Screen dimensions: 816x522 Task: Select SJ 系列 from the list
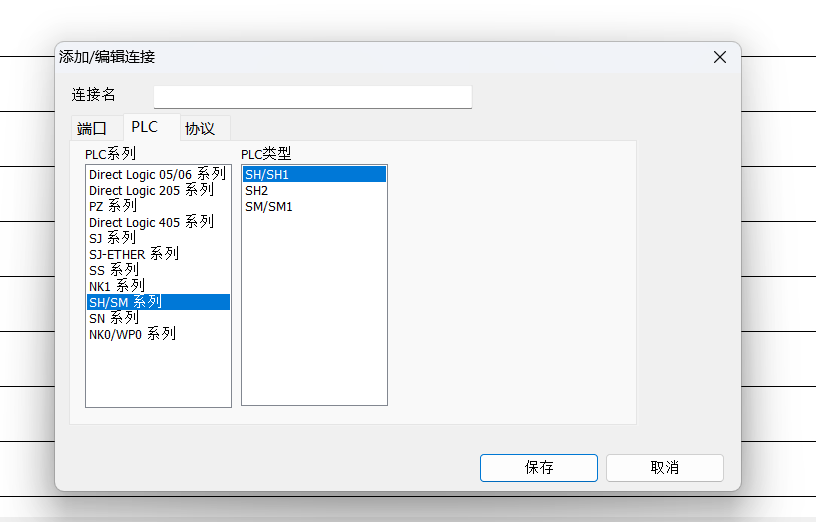tap(112, 238)
